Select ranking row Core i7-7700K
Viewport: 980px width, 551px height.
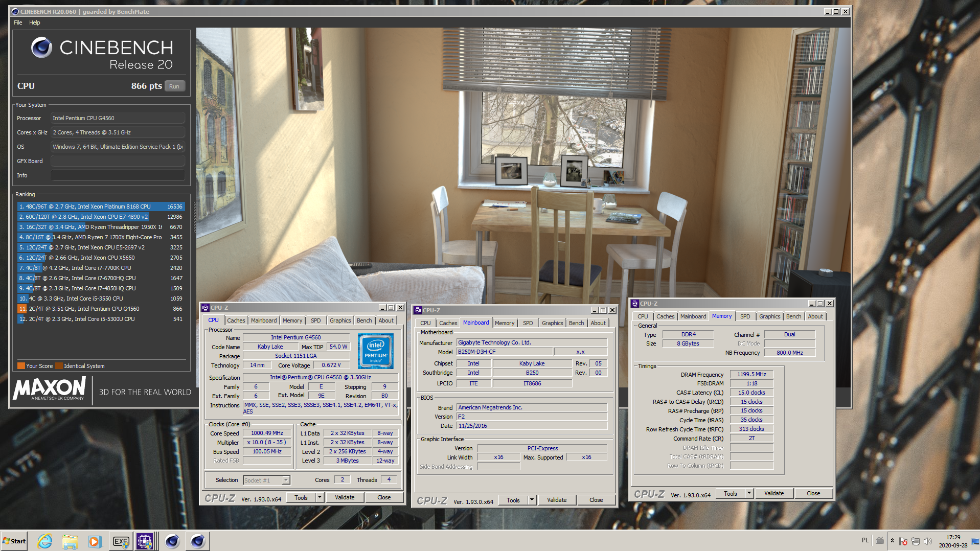[x=101, y=268]
